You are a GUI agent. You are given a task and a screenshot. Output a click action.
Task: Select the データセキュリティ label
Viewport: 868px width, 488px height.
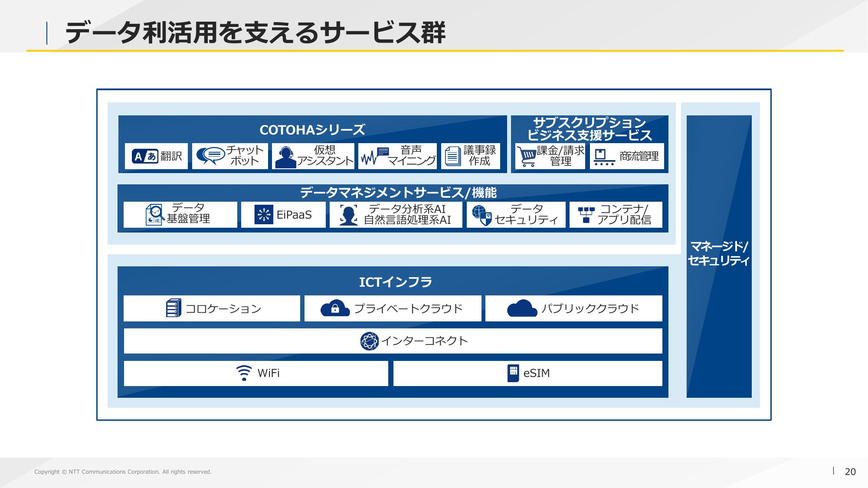pyautogui.click(x=526, y=214)
